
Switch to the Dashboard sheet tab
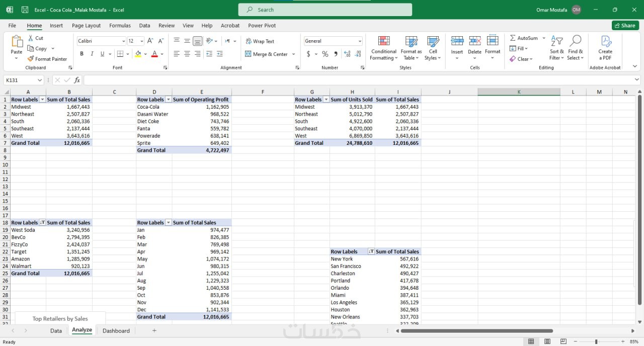tap(116, 330)
